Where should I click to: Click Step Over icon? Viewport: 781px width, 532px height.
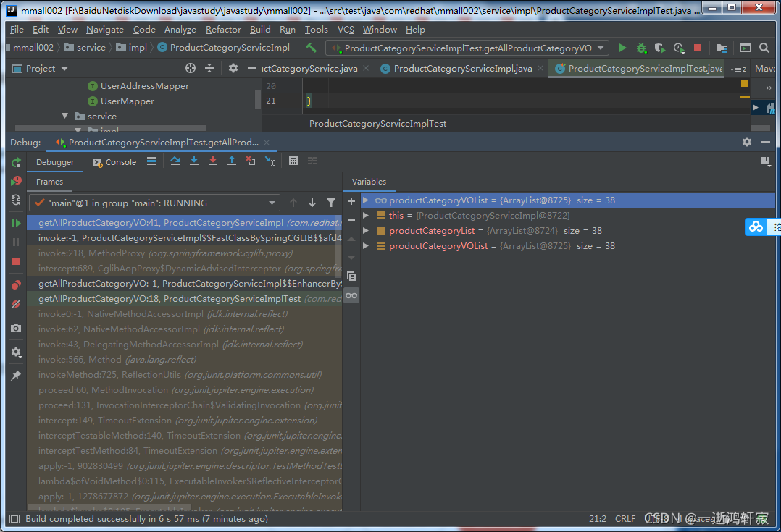(175, 161)
